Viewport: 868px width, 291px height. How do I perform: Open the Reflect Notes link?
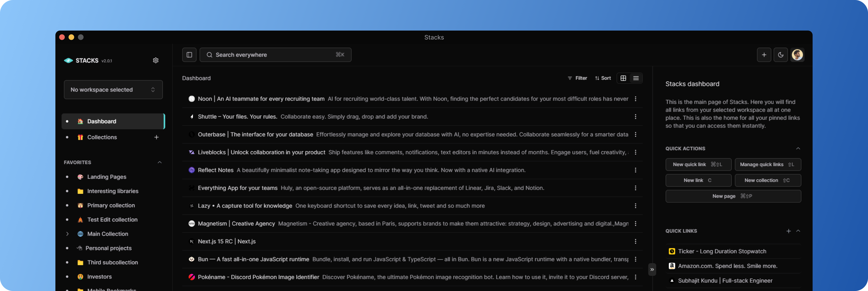click(x=216, y=170)
